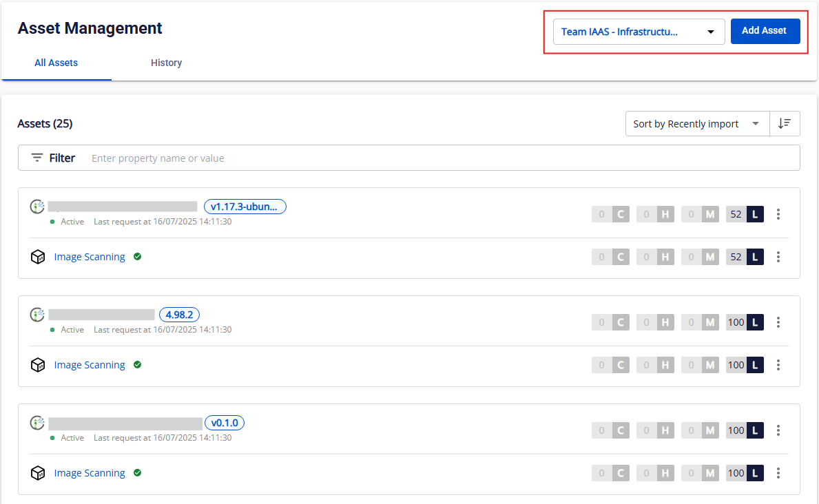Click the 52 Low severity badge on first asset
The image size is (819, 504).
click(x=745, y=214)
